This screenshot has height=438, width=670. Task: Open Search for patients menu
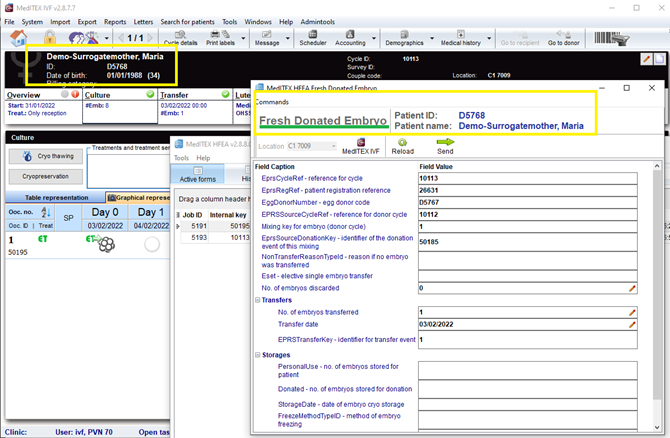(x=187, y=22)
